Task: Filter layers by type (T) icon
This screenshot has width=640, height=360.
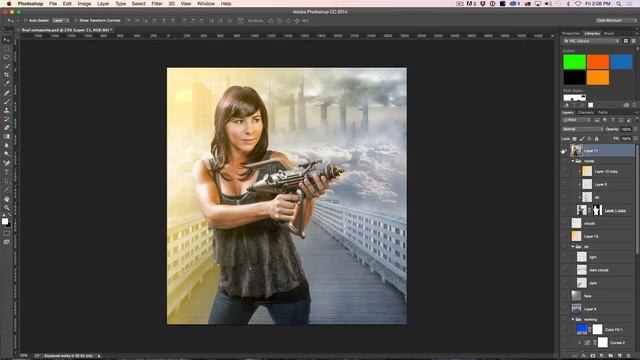Action: point(613,120)
